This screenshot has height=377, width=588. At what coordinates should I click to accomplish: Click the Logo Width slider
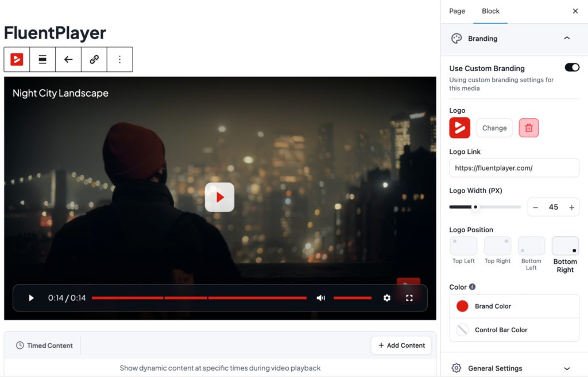[485, 207]
